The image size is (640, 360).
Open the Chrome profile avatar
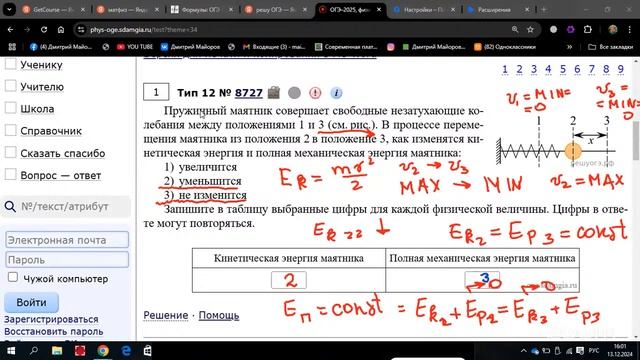(x=613, y=29)
